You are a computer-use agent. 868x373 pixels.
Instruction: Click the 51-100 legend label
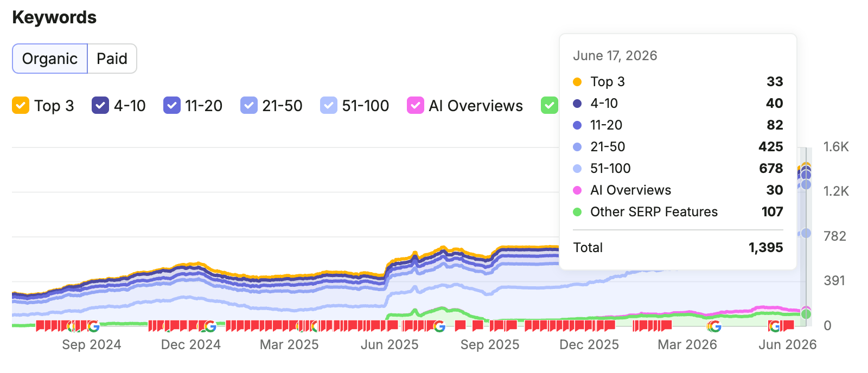[366, 106]
